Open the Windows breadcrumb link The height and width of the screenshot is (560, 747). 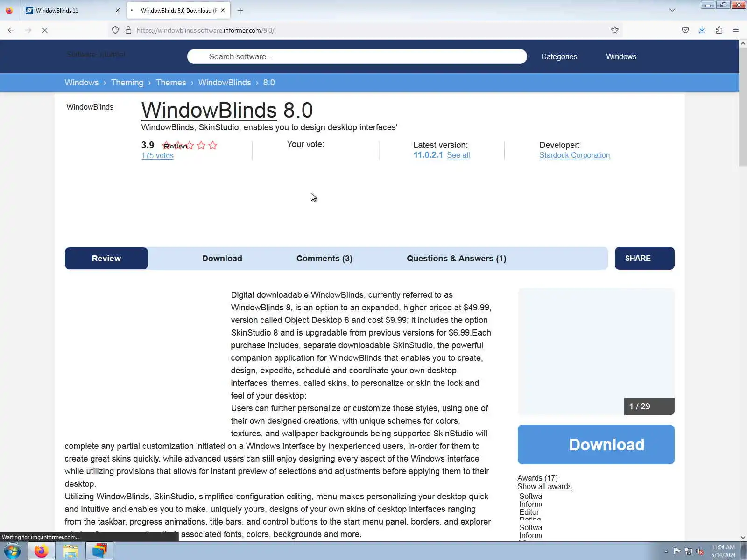tap(81, 83)
